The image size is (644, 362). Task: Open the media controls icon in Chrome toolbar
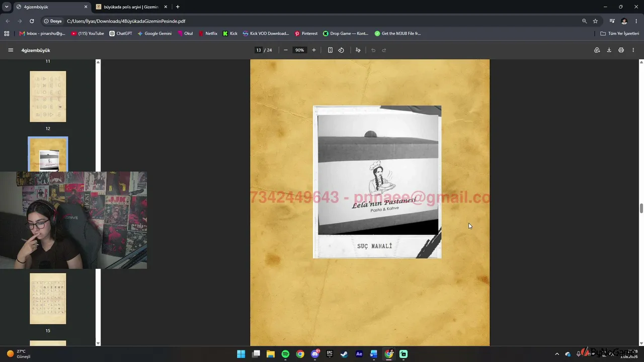pos(612,21)
